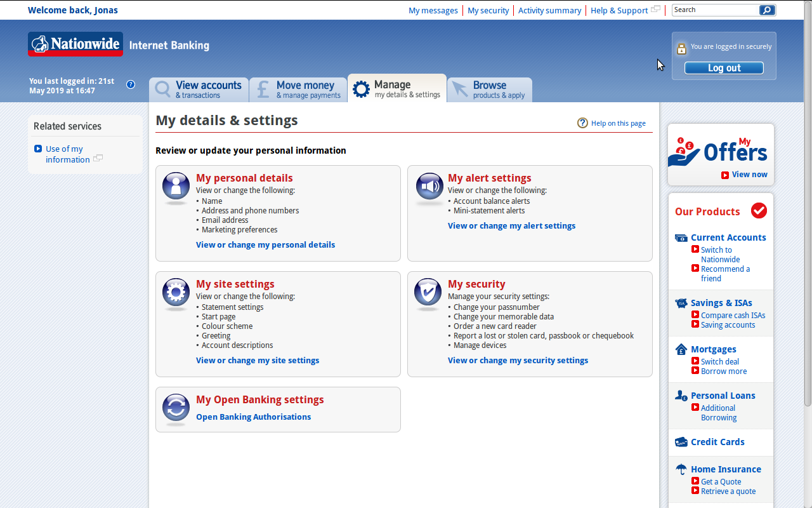Open the View accounts tab

click(x=199, y=90)
